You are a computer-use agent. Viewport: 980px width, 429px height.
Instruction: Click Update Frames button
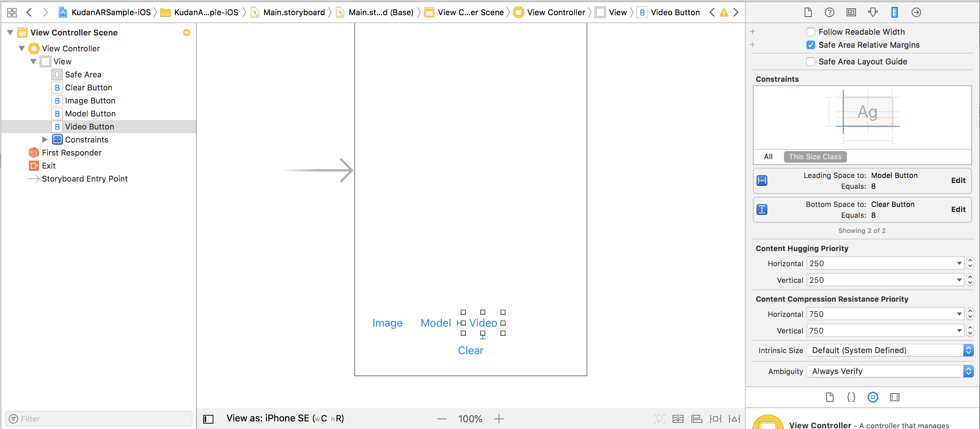click(x=659, y=419)
